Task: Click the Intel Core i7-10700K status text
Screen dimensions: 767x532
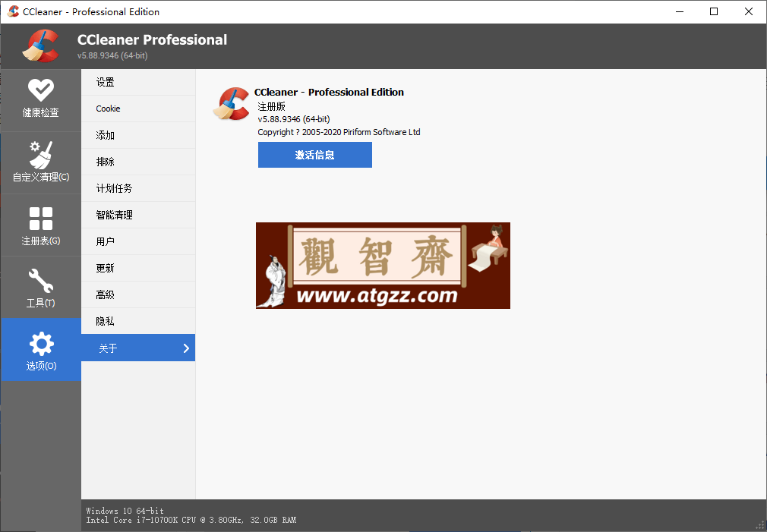Action: click(191, 520)
